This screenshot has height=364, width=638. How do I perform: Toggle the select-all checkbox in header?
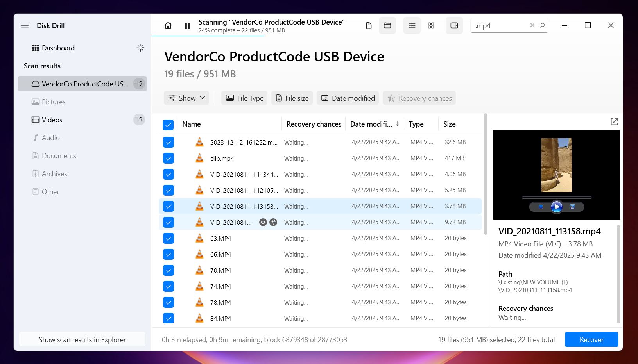click(x=168, y=125)
